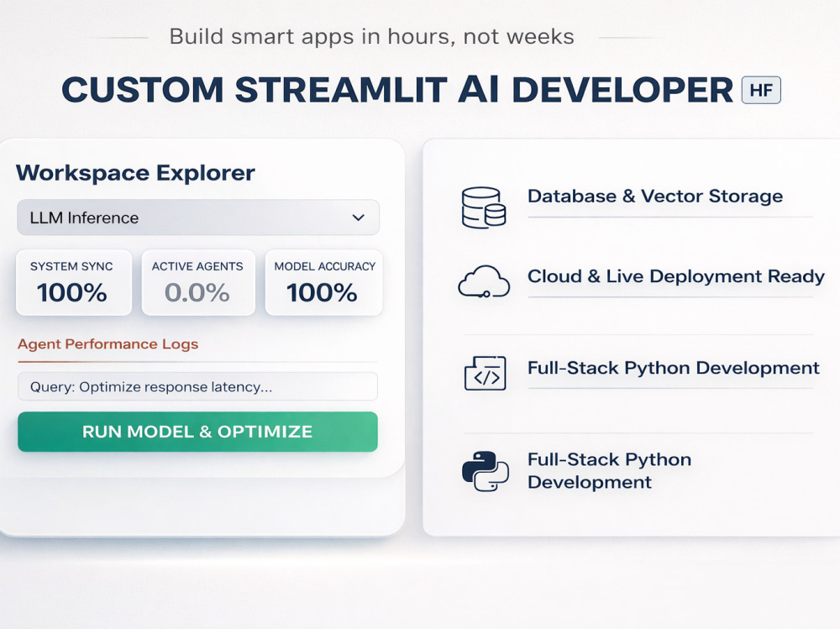
Task: Open the LLM Inference dropdown
Action: pos(198,218)
